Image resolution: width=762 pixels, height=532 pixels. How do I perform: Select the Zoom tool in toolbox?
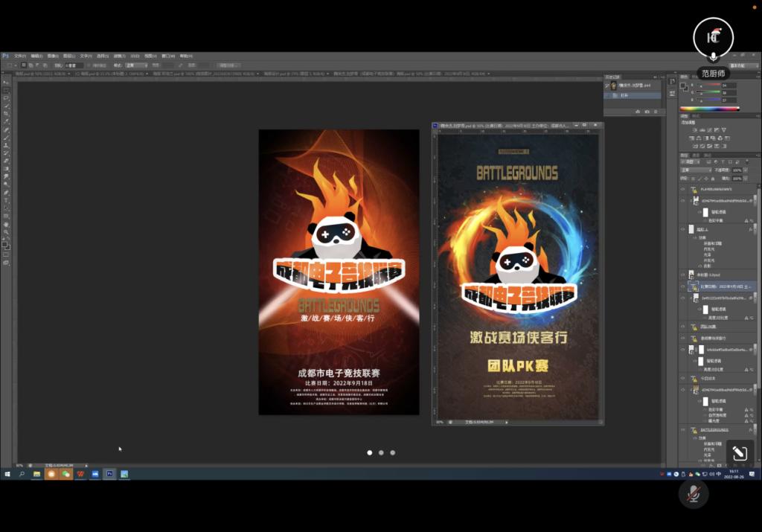pyautogui.click(x=6, y=232)
